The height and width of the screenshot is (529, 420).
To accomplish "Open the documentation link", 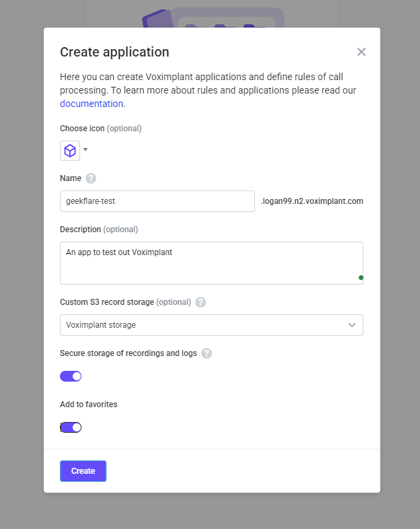I will [x=92, y=104].
